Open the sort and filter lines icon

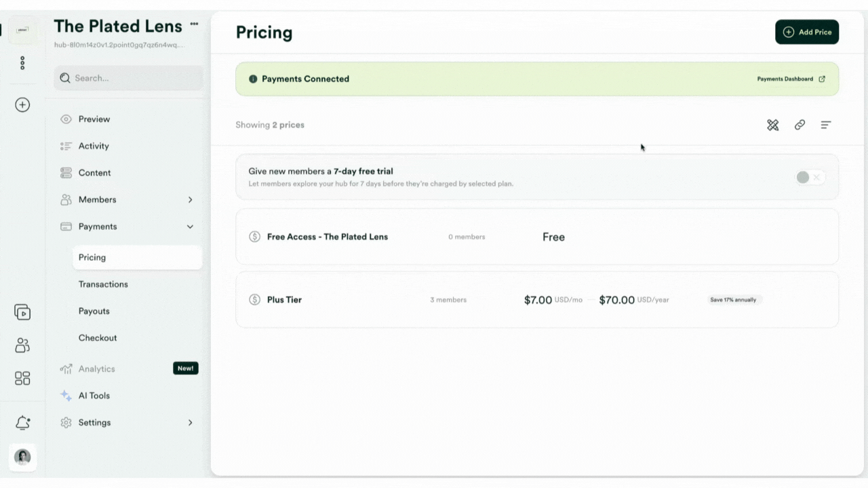pyautogui.click(x=825, y=125)
